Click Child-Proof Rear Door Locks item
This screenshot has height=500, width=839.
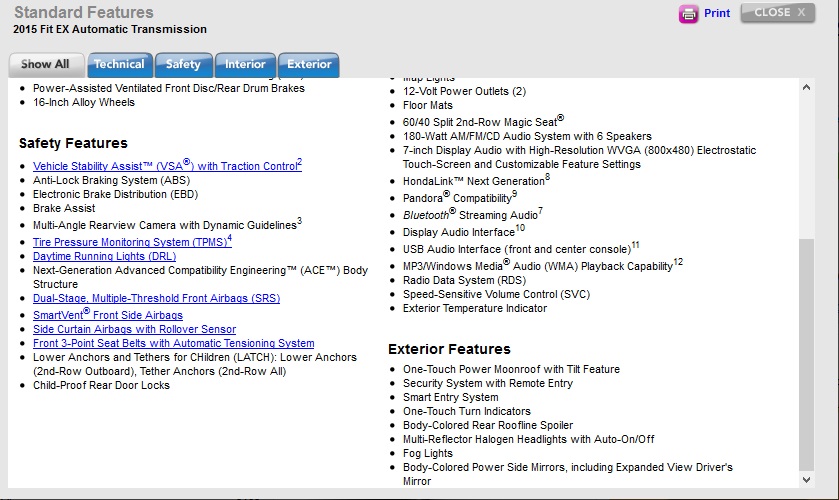pos(101,385)
